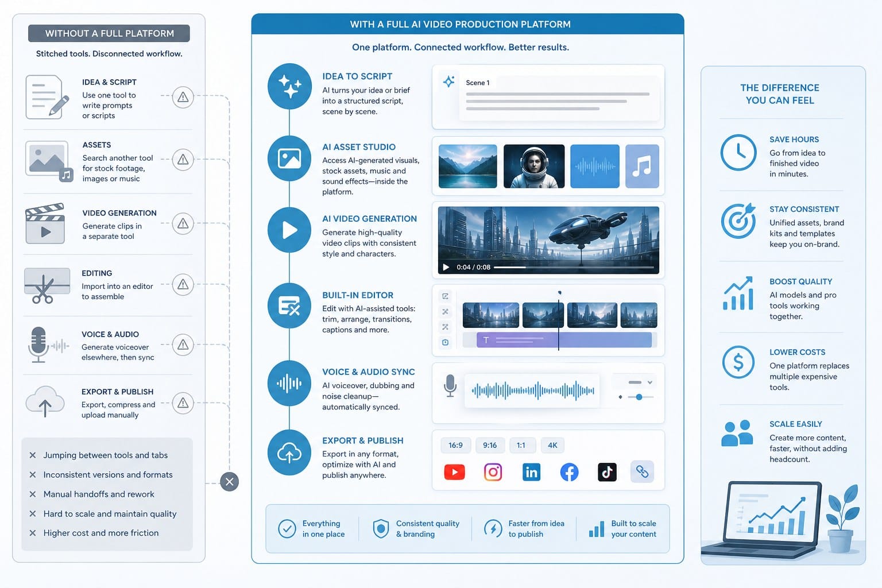
Task: Open the YouTube publish icon
Action: click(x=454, y=472)
